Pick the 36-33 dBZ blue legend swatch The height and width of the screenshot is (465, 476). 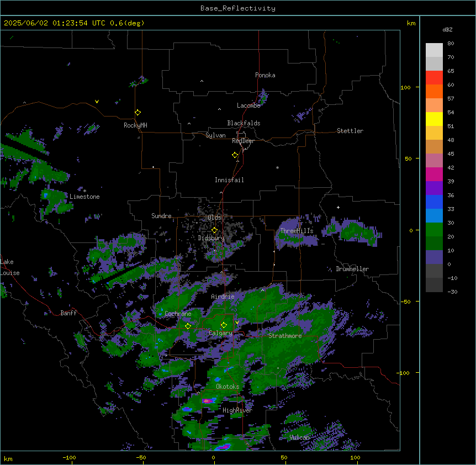tap(434, 202)
